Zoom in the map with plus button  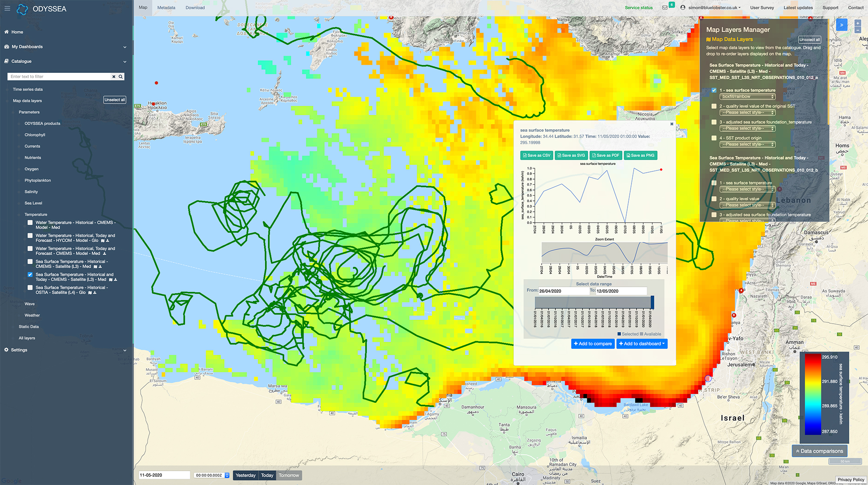coord(858,23)
